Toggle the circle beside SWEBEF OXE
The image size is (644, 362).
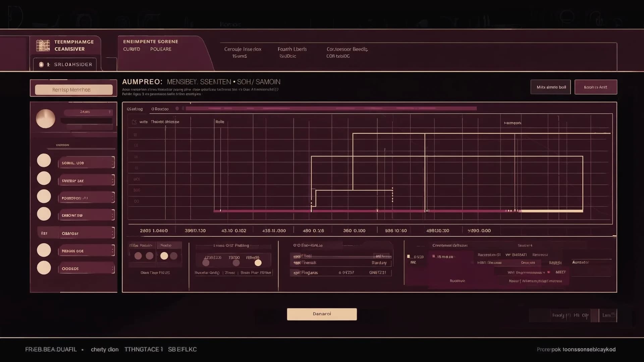[44, 178]
